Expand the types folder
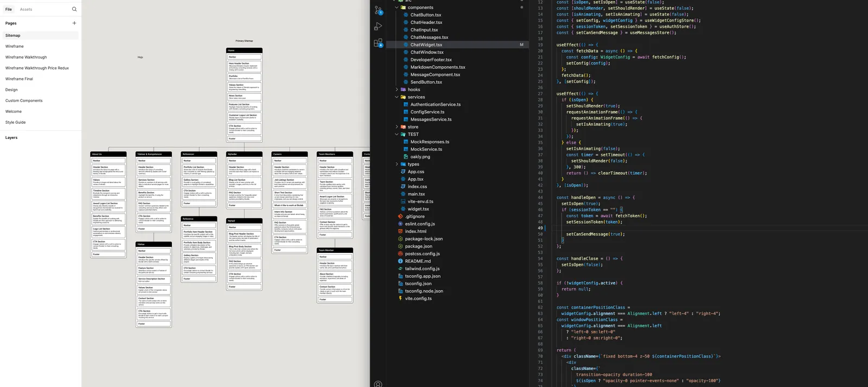Screen dimensions: 868x387 (397, 164)
